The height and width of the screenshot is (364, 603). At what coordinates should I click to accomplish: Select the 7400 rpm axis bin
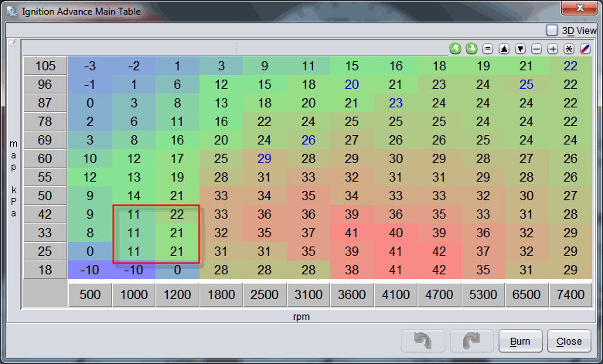571,294
